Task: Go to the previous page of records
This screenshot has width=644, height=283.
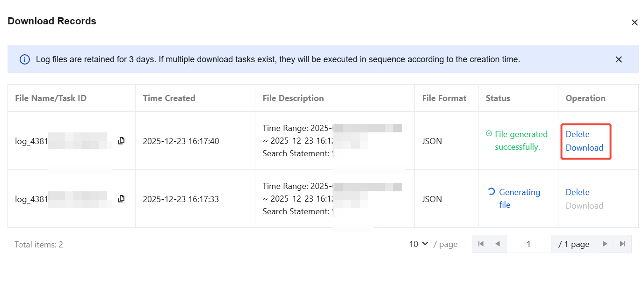Action: click(497, 244)
